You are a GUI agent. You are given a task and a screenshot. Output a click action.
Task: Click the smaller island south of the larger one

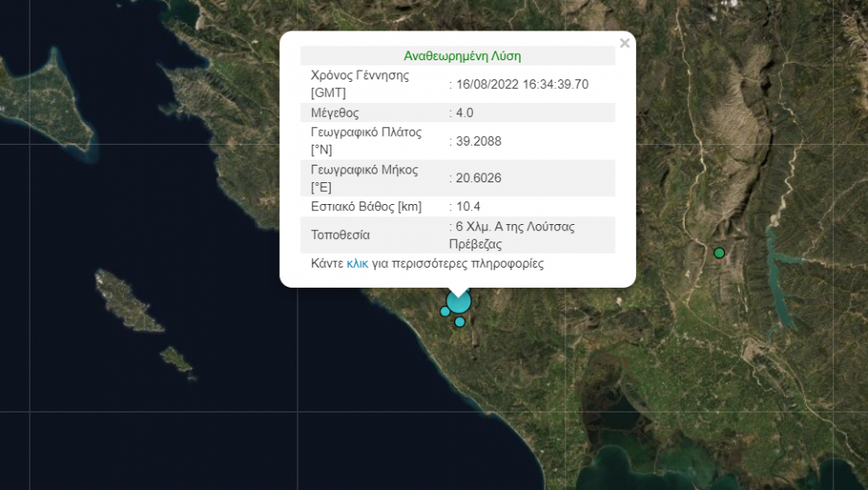[x=175, y=358]
